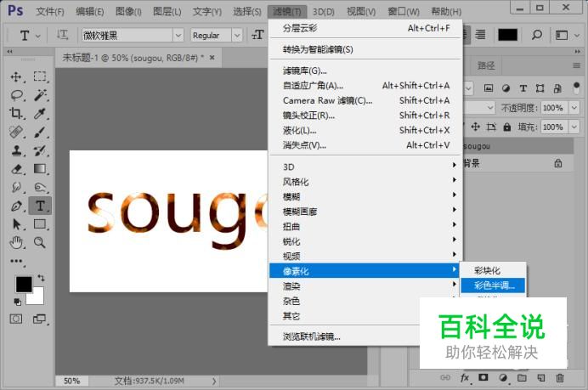Toggle the adjustment layer filter
This screenshot has height=390, width=588.
point(506,88)
